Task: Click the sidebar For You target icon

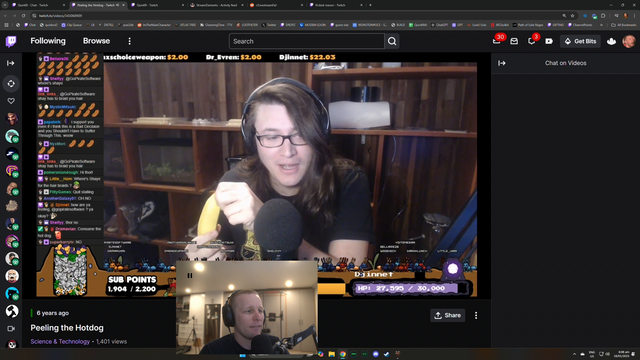Action: point(11,84)
